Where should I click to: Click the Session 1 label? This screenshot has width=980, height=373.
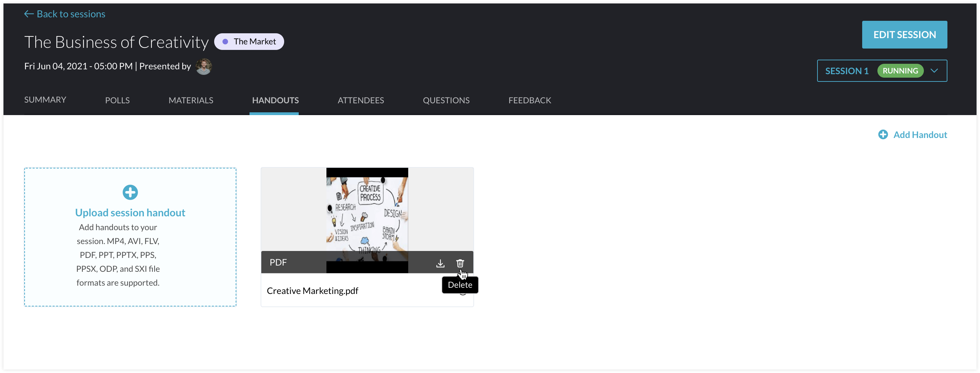(x=847, y=71)
